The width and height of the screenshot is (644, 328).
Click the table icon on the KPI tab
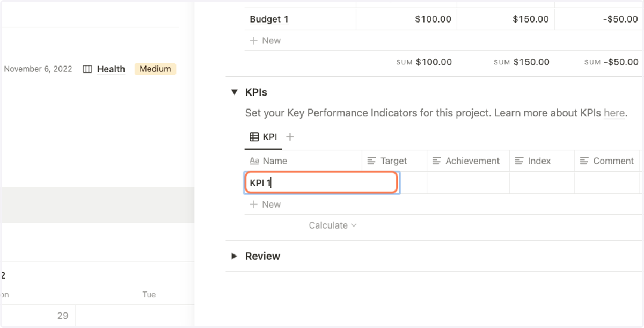[x=254, y=137]
